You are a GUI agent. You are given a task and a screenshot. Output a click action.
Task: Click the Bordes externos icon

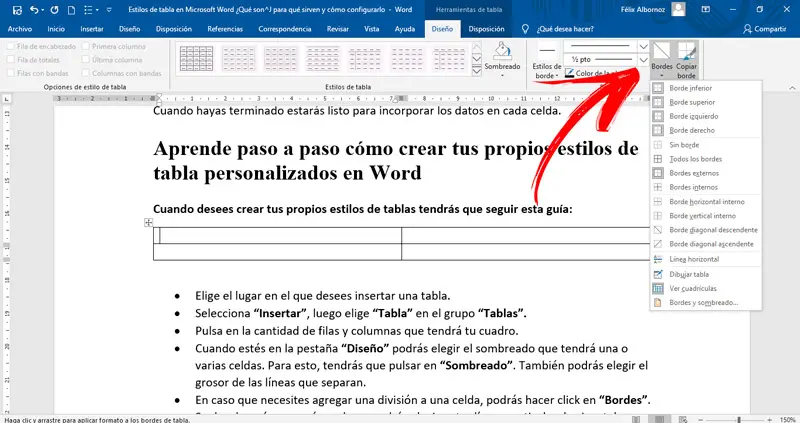pyautogui.click(x=658, y=173)
